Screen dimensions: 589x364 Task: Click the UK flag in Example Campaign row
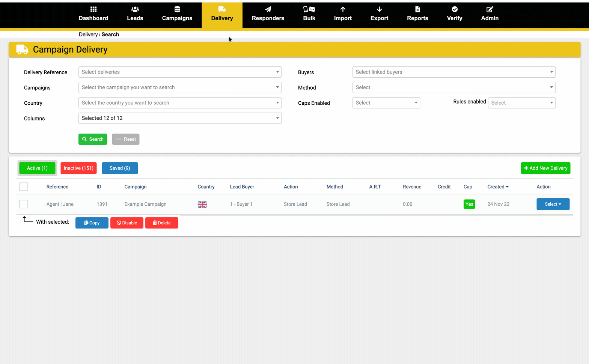[x=202, y=205]
